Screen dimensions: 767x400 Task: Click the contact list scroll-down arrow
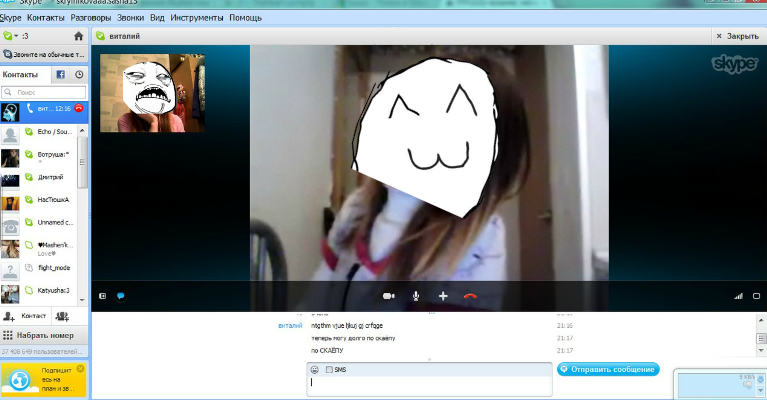point(82,300)
